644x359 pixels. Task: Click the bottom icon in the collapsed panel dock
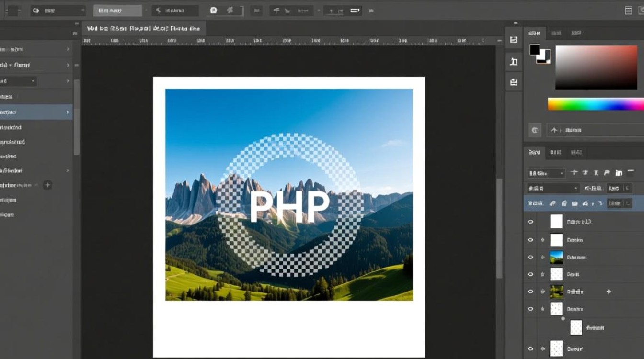[514, 82]
